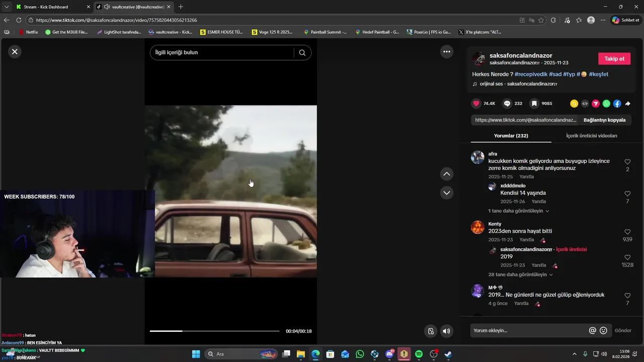Open the embed code icon
The width and height of the screenshot is (644, 362).
(x=585, y=104)
